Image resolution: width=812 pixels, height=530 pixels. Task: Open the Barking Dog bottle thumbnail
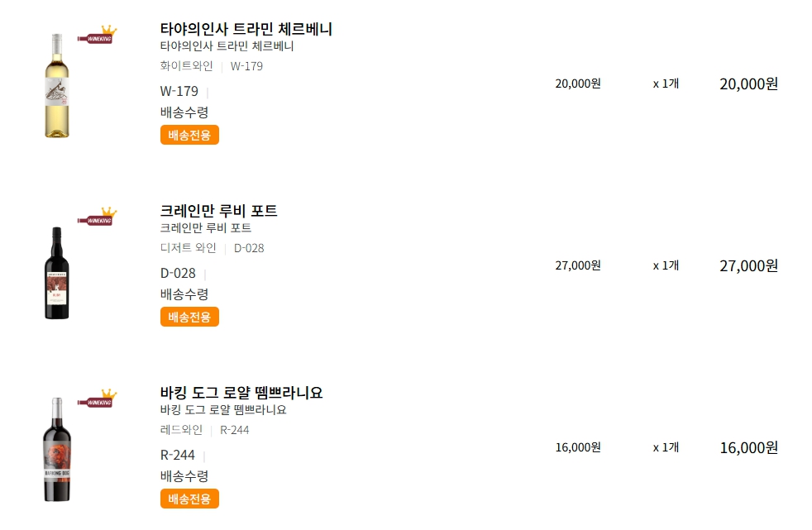click(x=57, y=449)
